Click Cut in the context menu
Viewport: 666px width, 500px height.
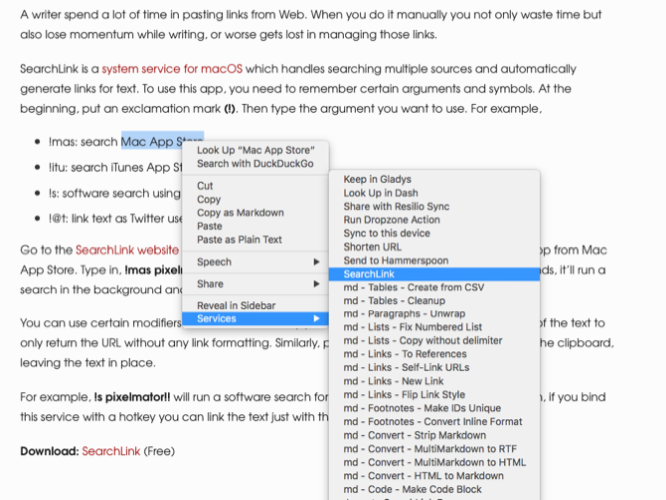coord(205,186)
